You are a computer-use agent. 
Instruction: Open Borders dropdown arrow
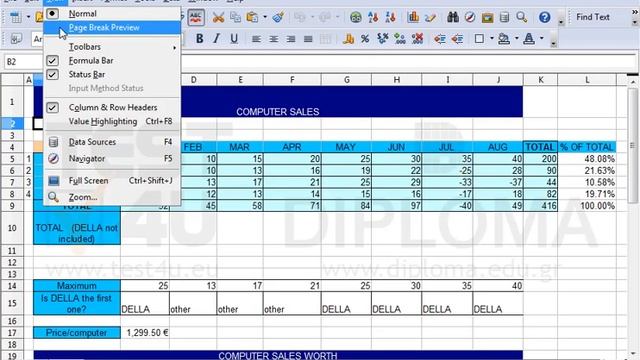click(492, 39)
